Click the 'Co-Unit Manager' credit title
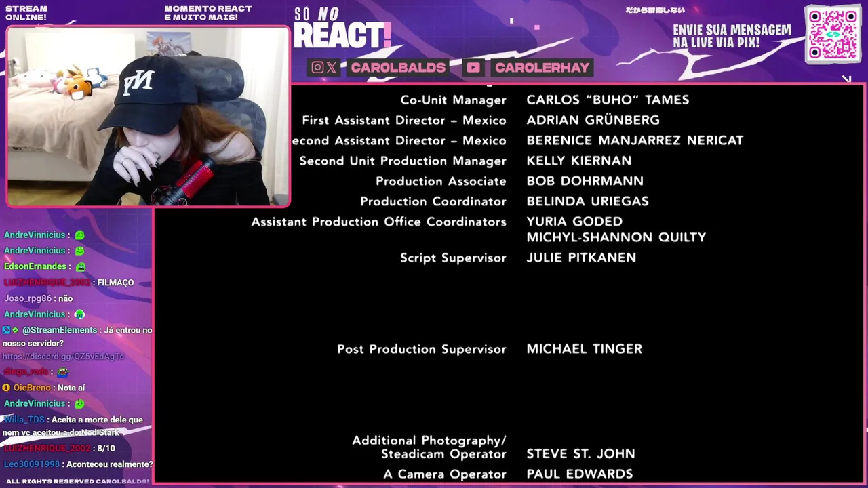The height and width of the screenshot is (488, 868). pos(453,100)
